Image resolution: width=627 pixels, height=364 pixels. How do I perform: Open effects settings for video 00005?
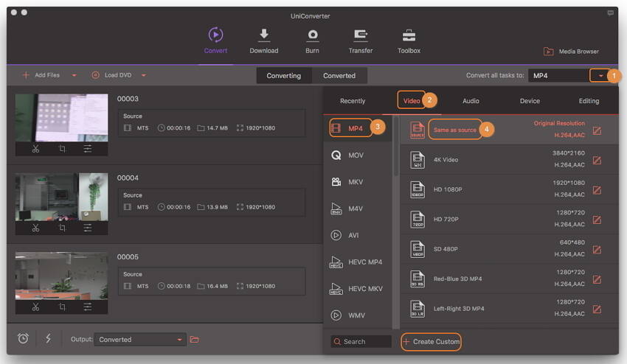click(x=88, y=307)
